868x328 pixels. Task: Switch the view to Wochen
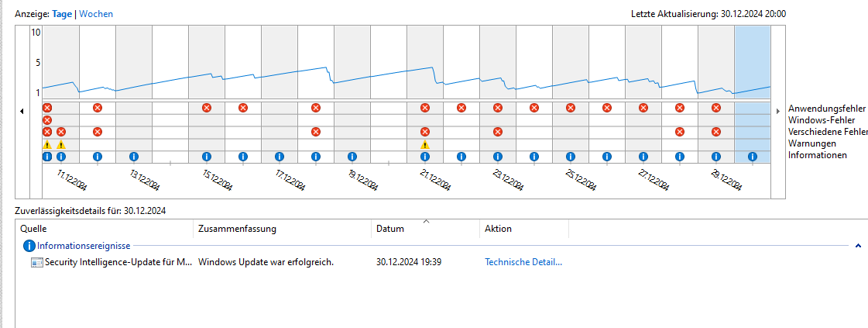95,14
